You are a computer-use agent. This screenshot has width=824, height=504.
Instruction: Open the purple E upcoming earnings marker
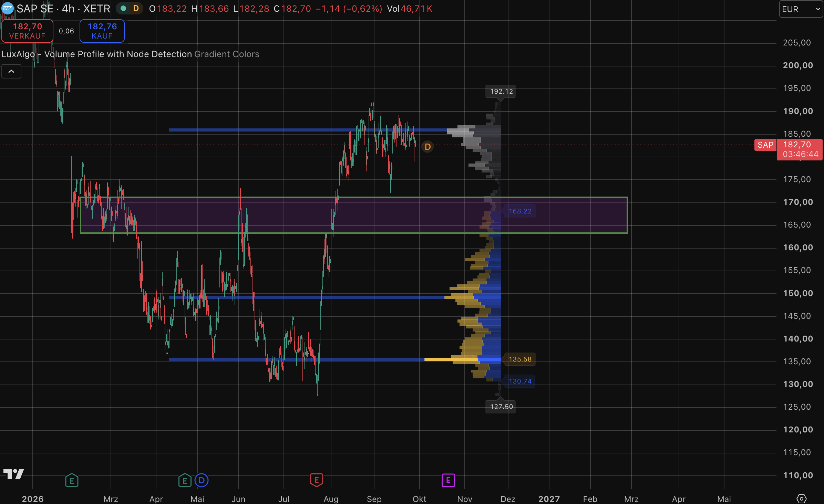coord(448,480)
